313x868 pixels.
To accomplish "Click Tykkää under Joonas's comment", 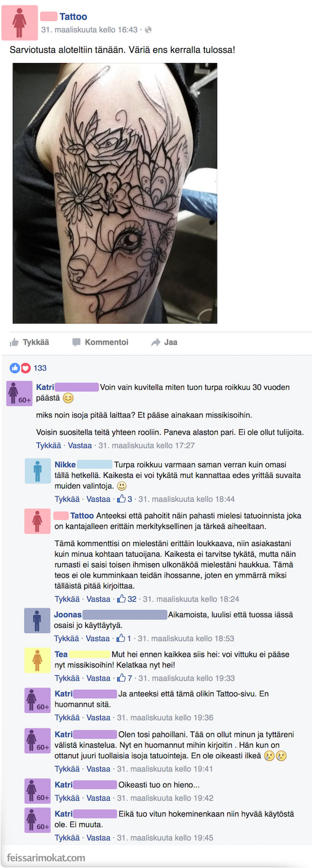I will 67,638.
